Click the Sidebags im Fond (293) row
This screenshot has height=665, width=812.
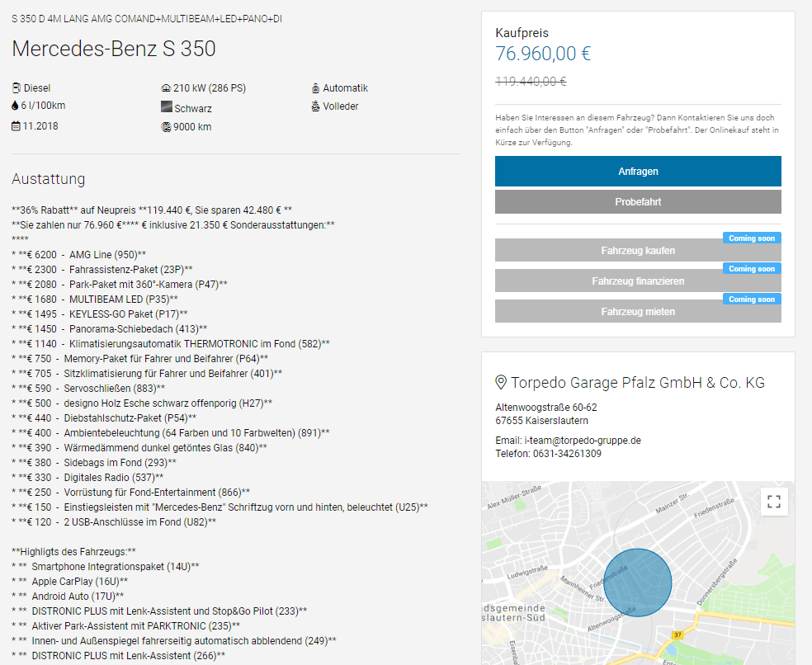pyautogui.click(x=94, y=463)
